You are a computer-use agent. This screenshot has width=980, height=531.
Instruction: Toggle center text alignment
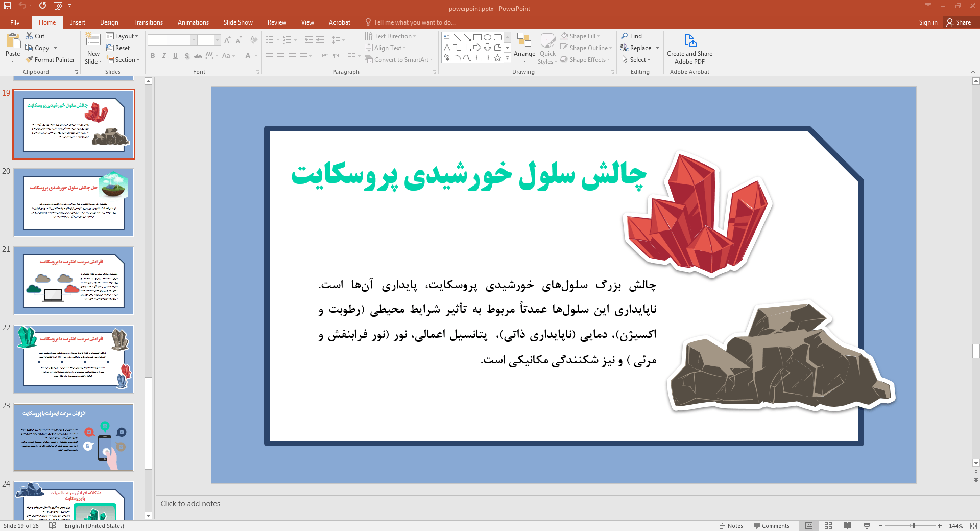pos(281,56)
